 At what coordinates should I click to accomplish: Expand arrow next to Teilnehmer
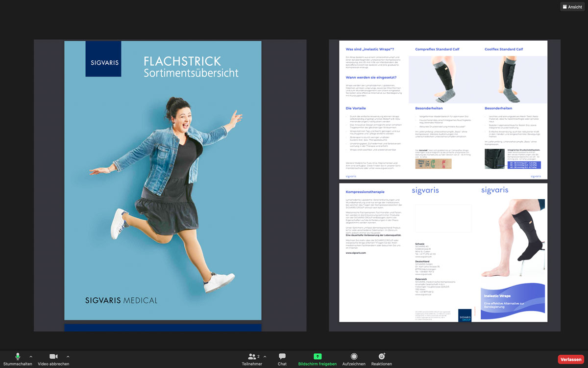click(x=265, y=357)
